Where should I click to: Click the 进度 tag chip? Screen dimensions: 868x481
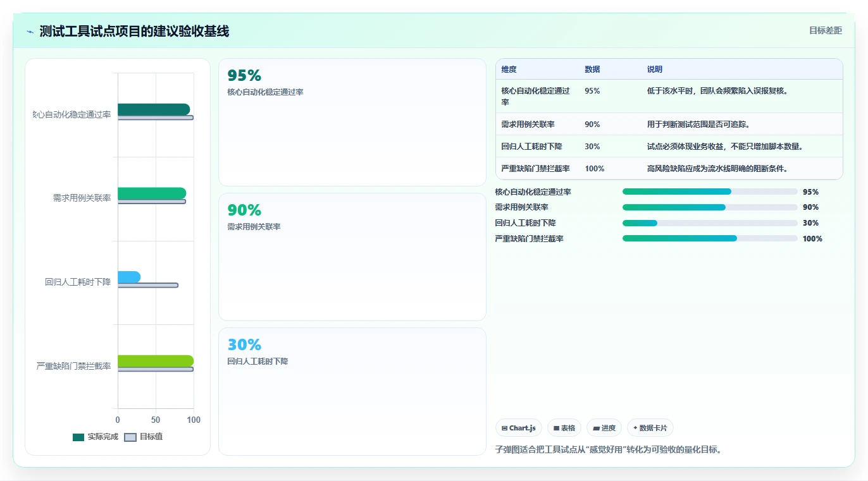(x=604, y=428)
